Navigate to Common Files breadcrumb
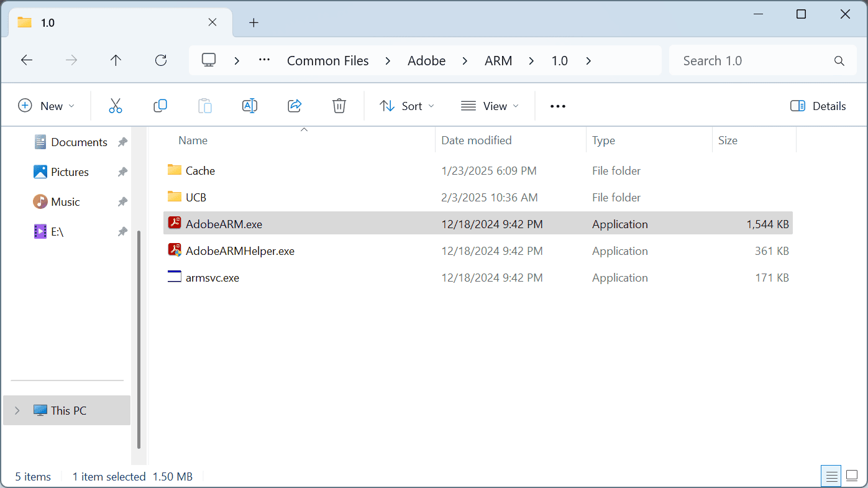This screenshot has width=868, height=488. point(328,60)
